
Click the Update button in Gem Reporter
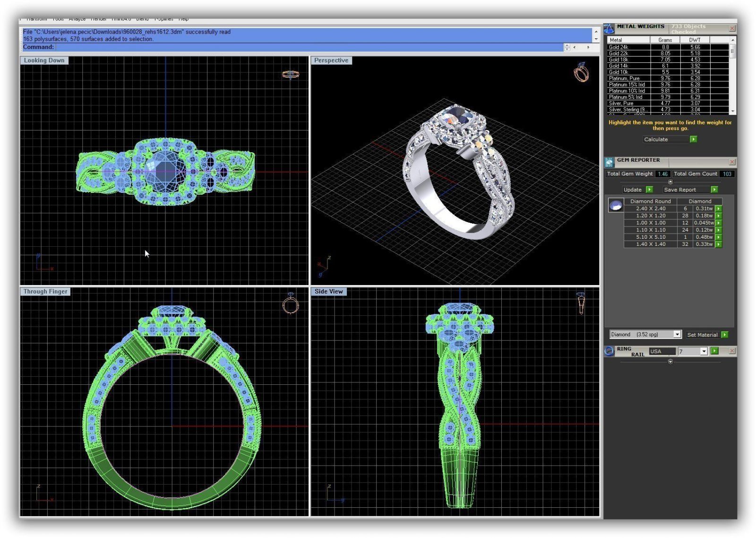tap(633, 190)
